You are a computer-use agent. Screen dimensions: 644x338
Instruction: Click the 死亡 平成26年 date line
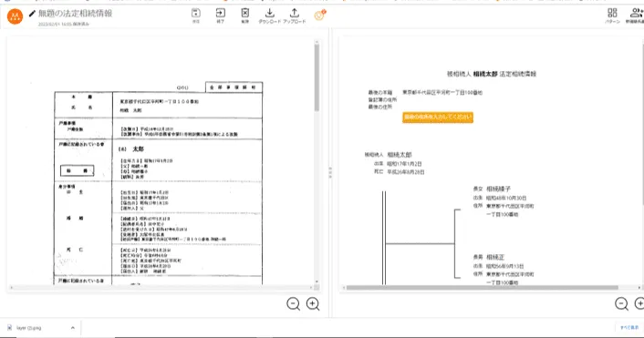[400, 172]
